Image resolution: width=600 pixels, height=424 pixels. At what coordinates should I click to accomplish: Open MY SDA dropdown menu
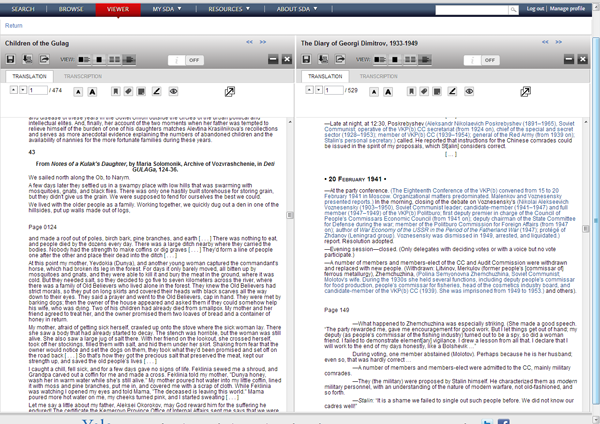167,9
